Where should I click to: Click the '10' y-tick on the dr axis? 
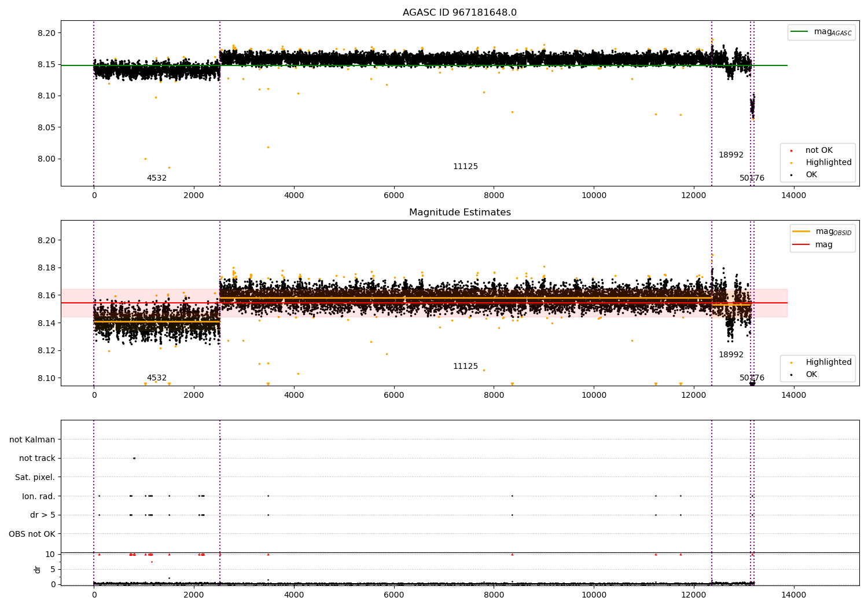tap(50, 554)
